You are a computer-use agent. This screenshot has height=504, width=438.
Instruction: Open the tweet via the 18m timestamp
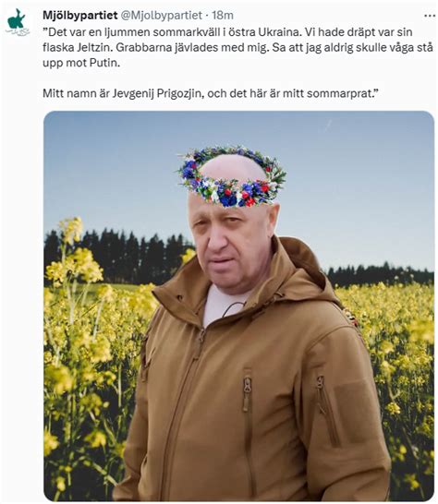tap(223, 16)
